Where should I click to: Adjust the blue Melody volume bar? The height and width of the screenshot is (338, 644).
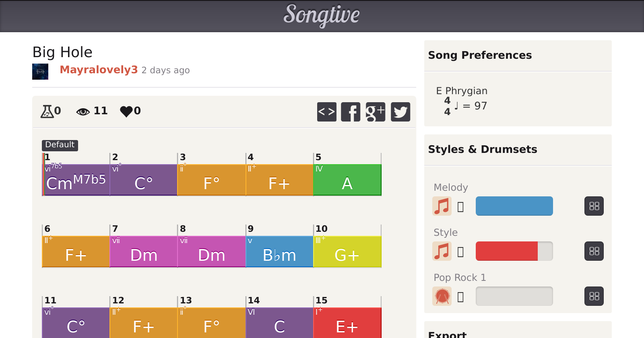(514, 206)
